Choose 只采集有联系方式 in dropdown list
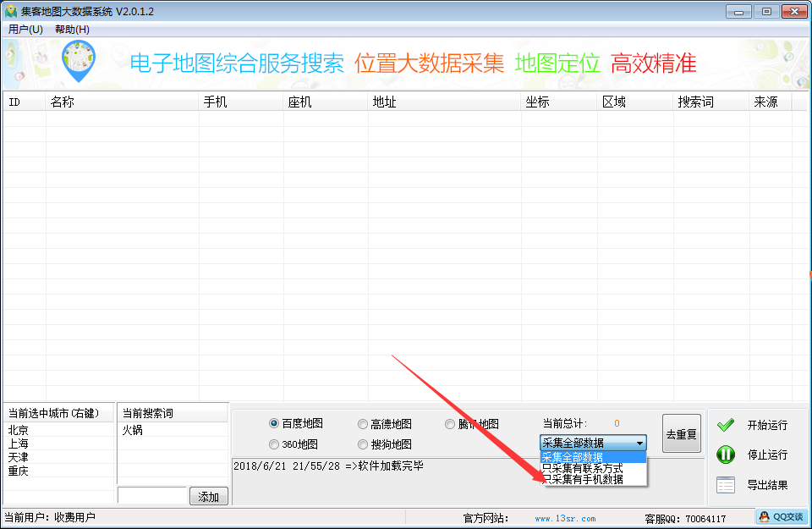The image size is (812, 529). point(593,468)
